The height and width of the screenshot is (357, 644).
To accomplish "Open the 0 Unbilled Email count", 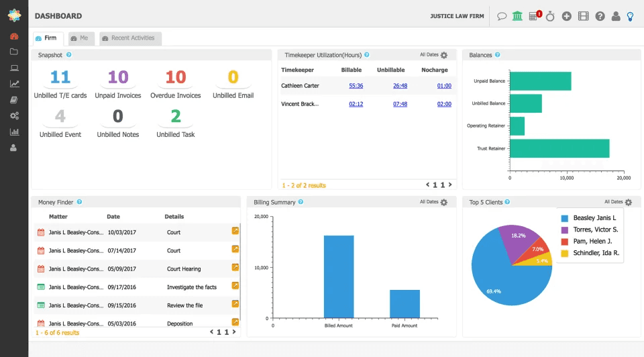I will [x=233, y=77].
